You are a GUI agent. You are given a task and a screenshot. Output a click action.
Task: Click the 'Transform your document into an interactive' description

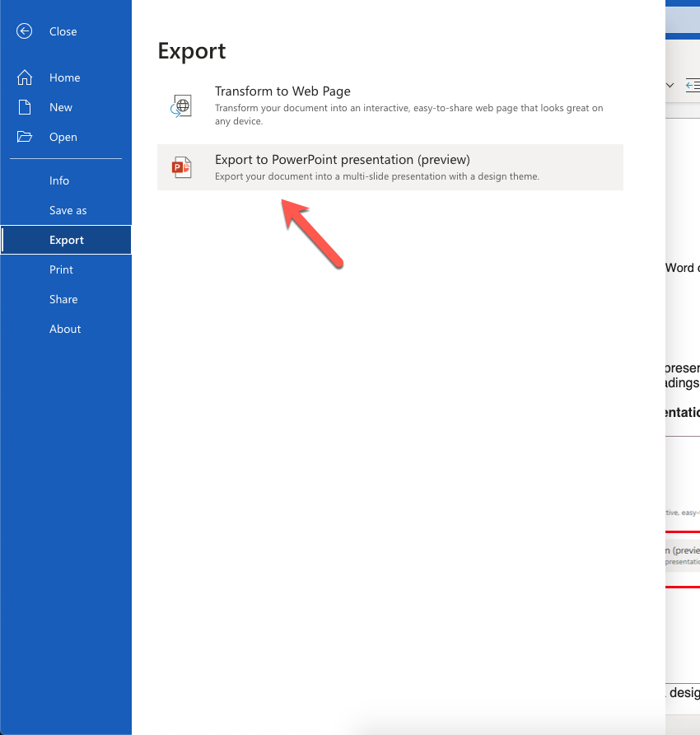tap(409, 115)
